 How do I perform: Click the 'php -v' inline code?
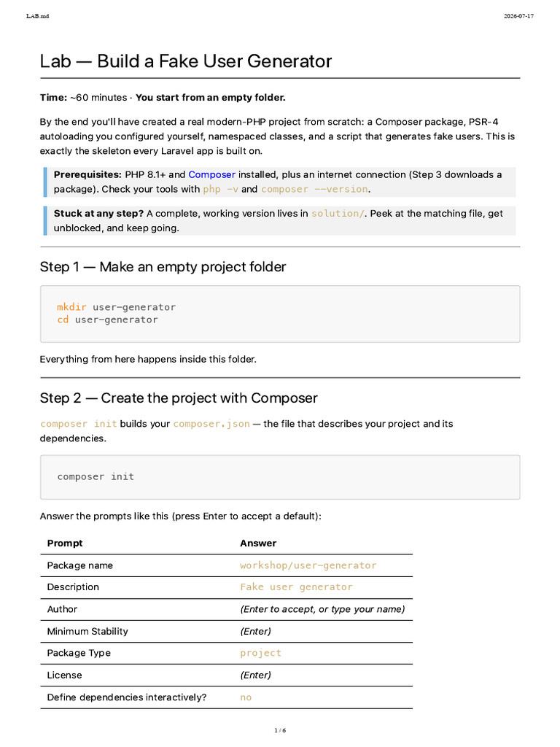pyautogui.click(x=220, y=189)
